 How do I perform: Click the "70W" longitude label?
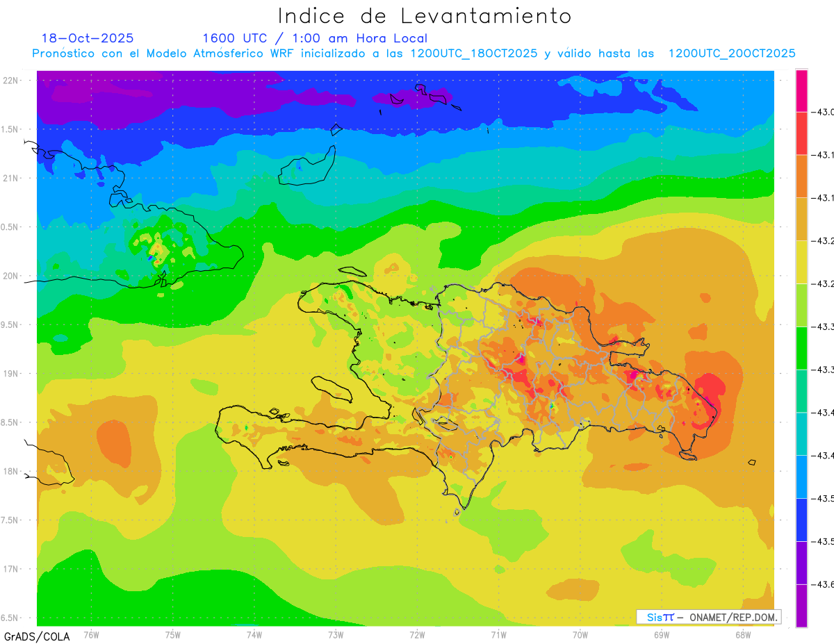(x=580, y=634)
